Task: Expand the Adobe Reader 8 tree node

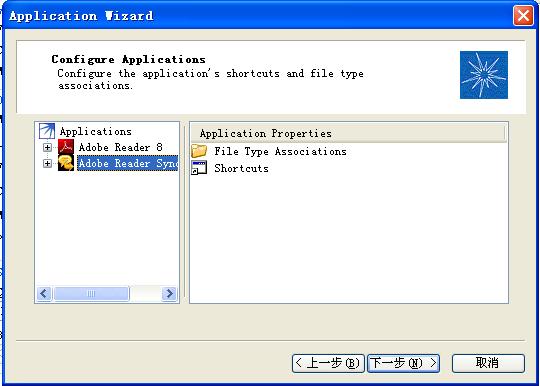Action: [47, 147]
